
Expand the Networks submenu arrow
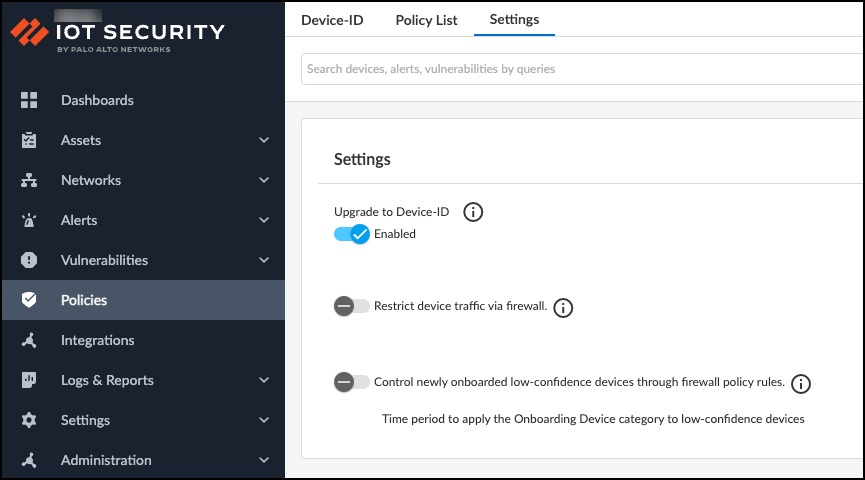click(264, 180)
